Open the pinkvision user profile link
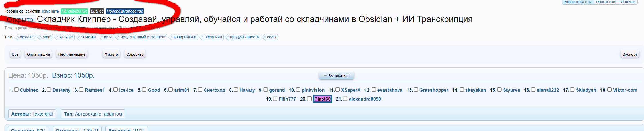The image size is (644, 131). click(313, 90)
